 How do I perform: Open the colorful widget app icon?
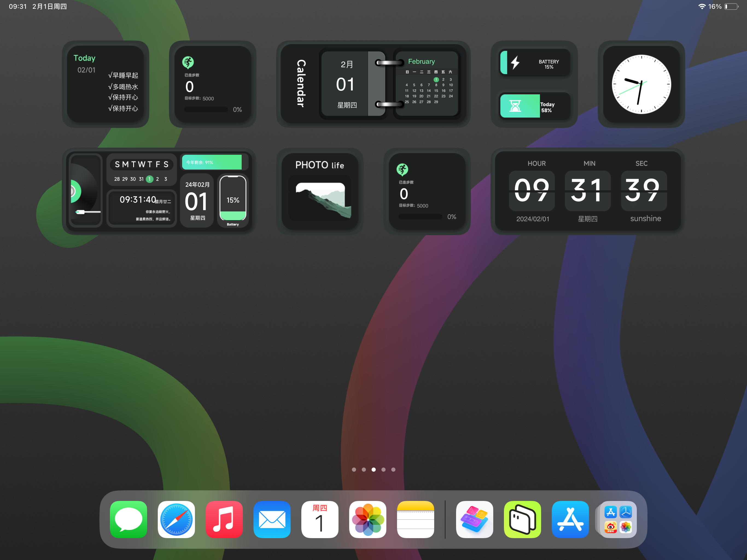pos(474,519)
